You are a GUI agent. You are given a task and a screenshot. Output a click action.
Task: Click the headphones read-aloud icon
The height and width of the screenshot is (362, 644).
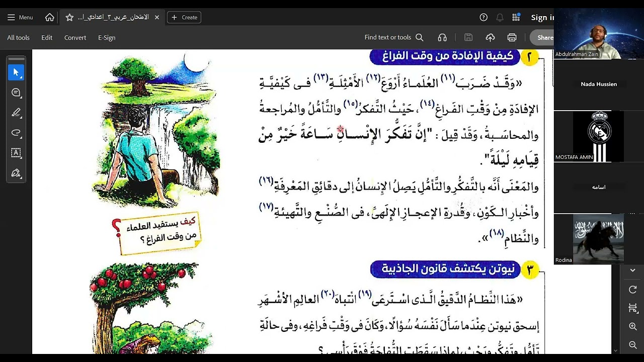(x=442, y=37)
